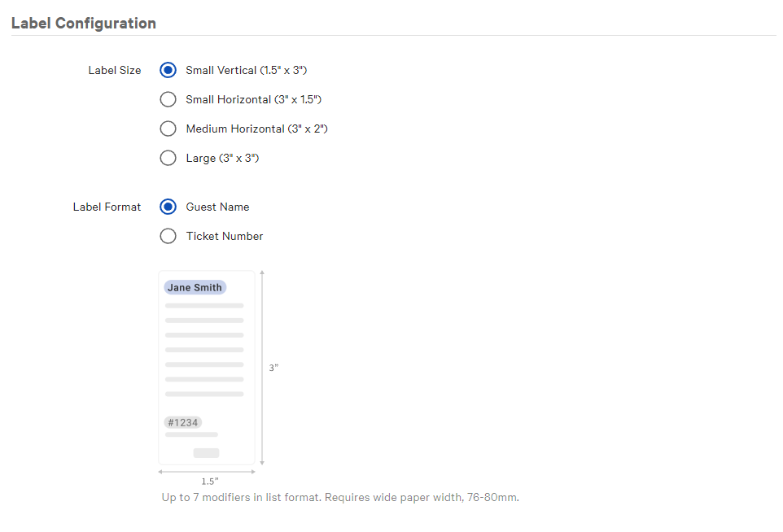Click the 1.5" width dimension marker

210,481
